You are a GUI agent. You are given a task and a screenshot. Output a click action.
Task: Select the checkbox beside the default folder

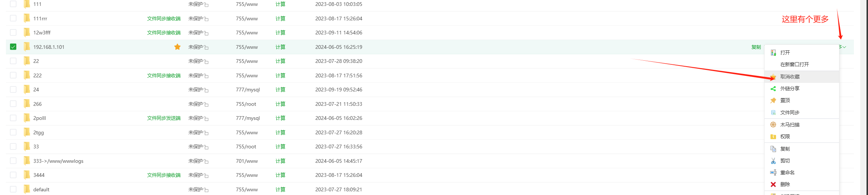click(13, 189)
